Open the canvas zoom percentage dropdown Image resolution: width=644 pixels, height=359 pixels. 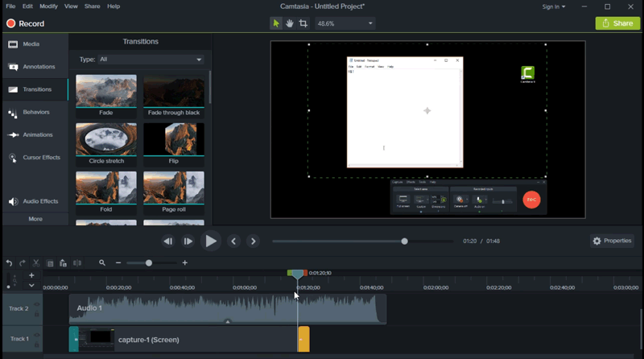(x=346, y=24)
